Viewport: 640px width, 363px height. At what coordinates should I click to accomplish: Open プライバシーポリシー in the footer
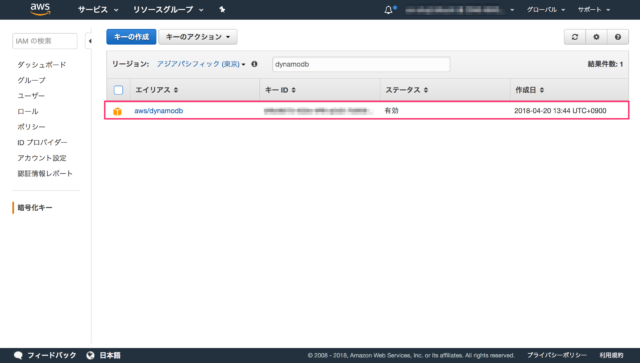pyautogui.click(x=557, y=355)
